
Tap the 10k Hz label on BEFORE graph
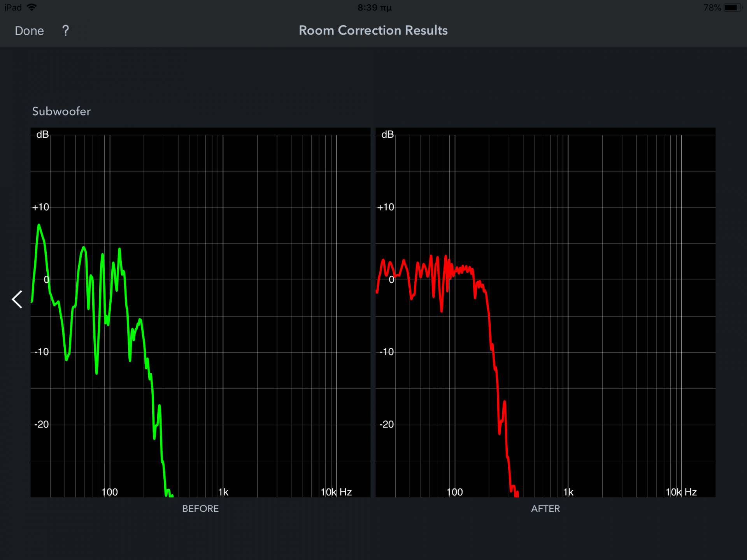336,492
